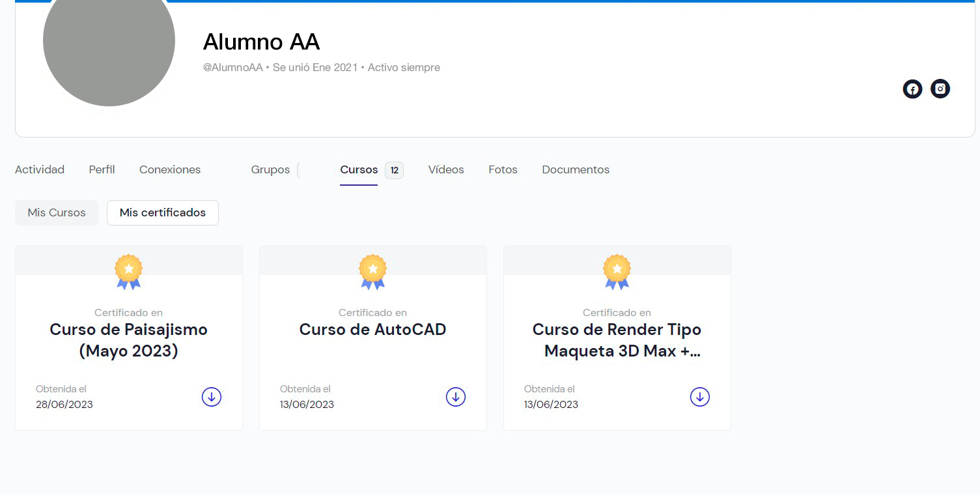Open the Vídeos tab

click(446, 169)
